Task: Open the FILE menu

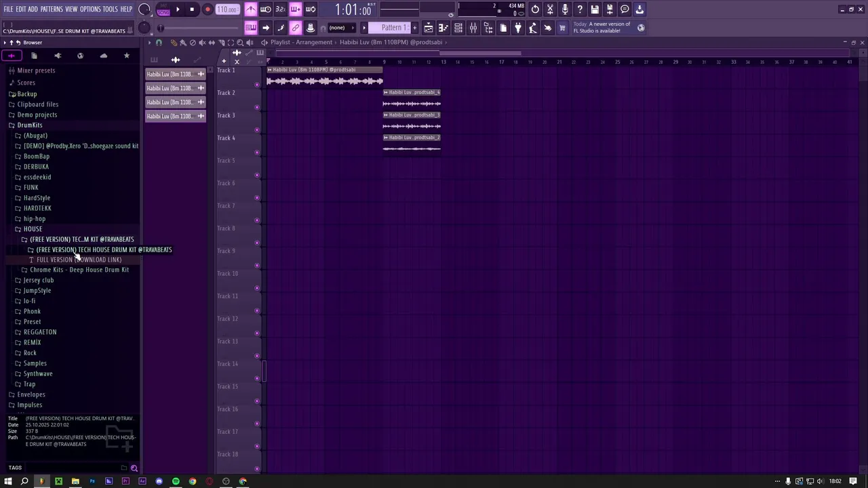Action: (x=8, y=9)
